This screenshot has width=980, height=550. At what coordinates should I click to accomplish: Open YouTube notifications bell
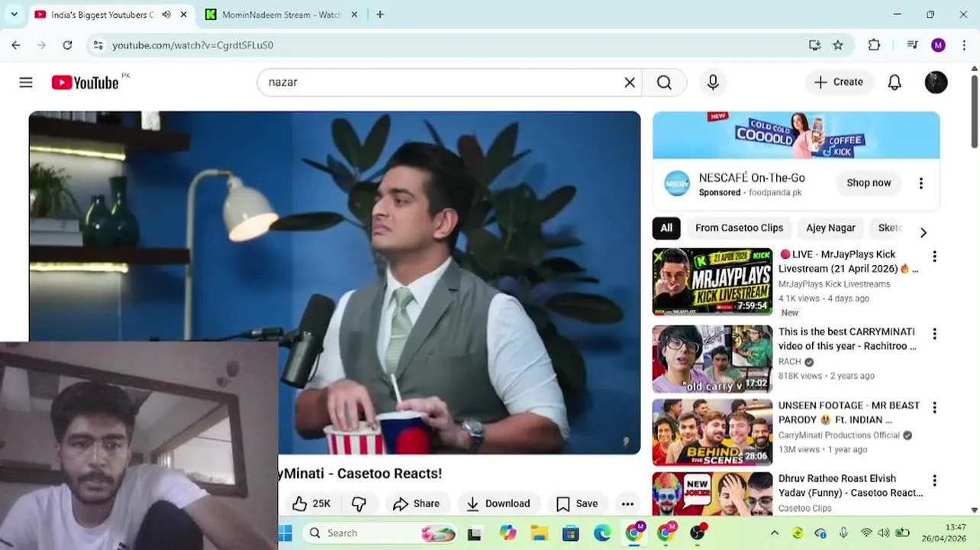coord(895,82)
